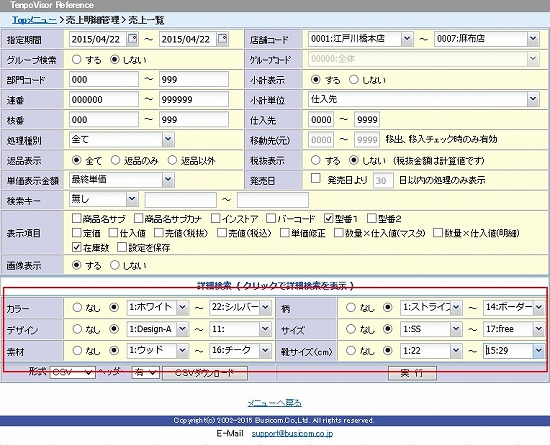Select 税抜表示 する radio button
The image size is (550, 445).
316,160
